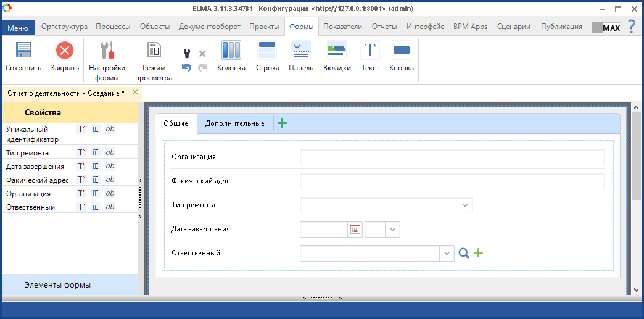The width and height of the screenshot is (644, 319).
Task: Click the red Закрыть close icon
Action: pos(64,51)
